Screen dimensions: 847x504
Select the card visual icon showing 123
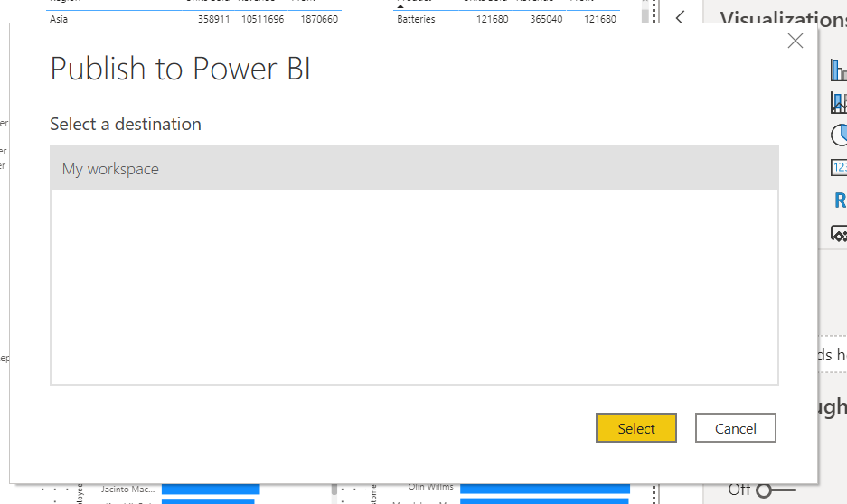tap(839, 167)
